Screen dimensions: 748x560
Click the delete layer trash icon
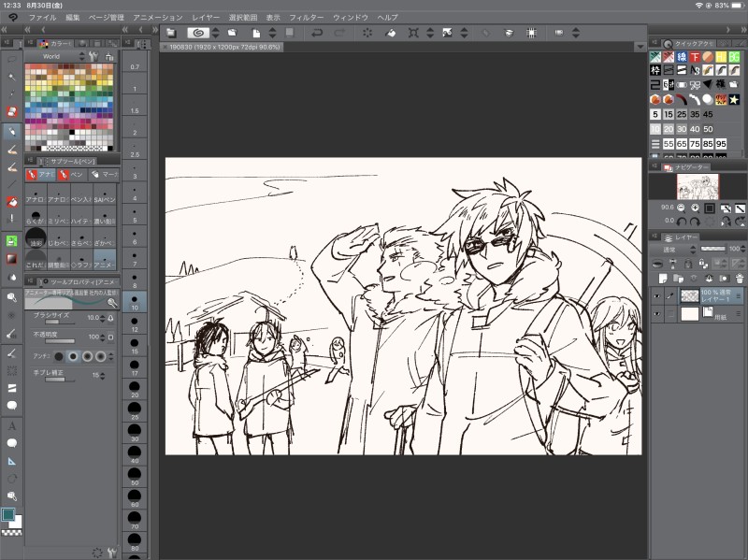[739, 278]
